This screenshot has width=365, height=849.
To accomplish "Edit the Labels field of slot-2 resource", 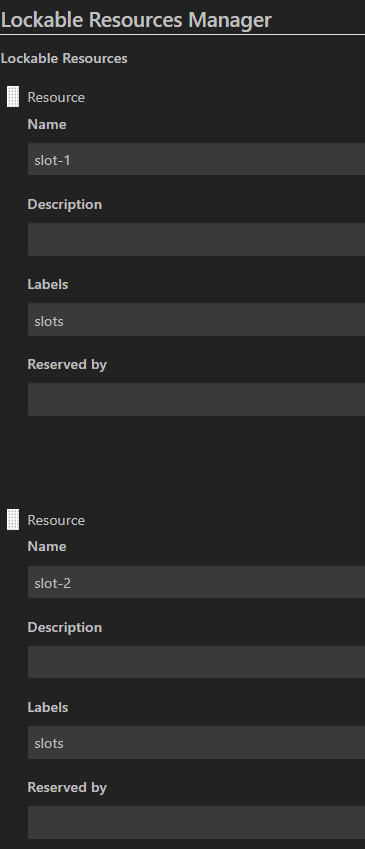I will pyautogui.click(x=196, y=743).
